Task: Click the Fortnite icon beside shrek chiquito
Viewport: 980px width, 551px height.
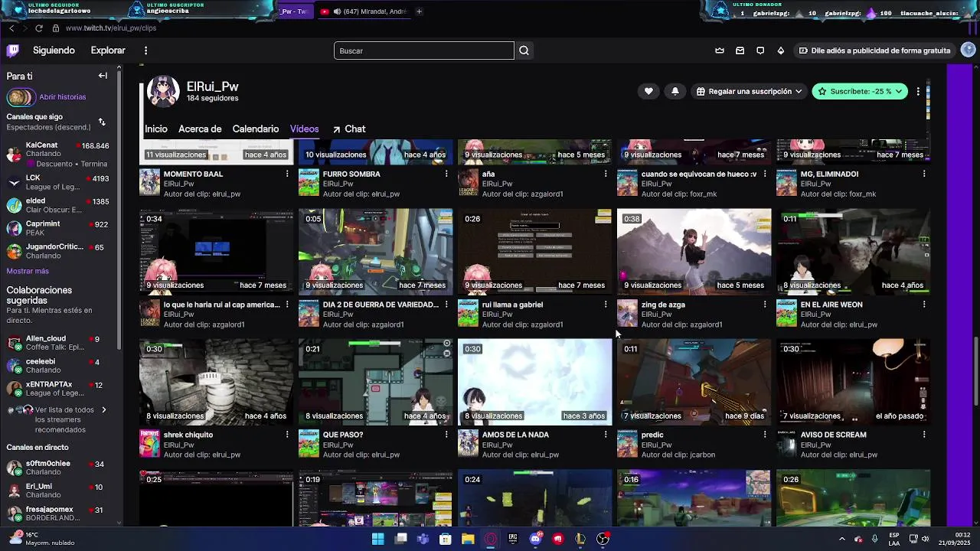Action: [149, 445]
